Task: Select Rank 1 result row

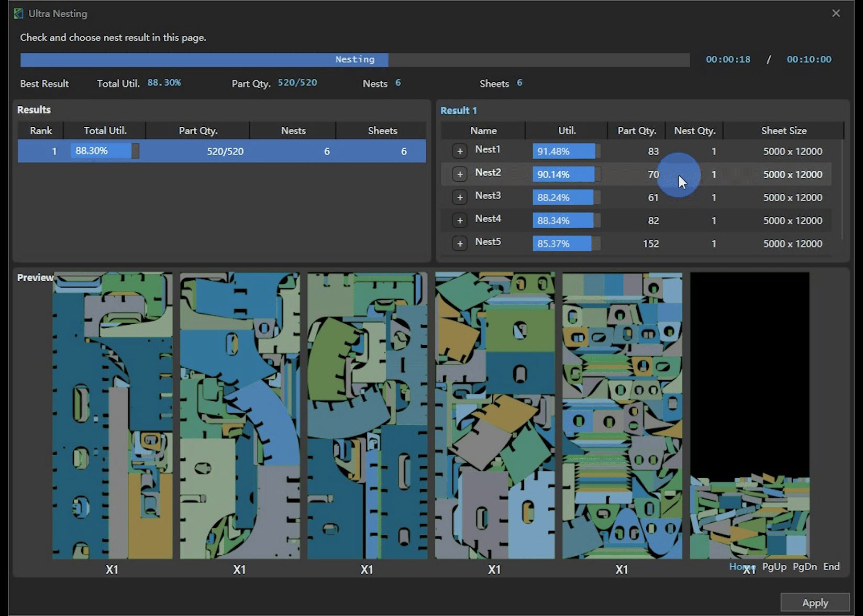Action: click(x=222, y=151)
